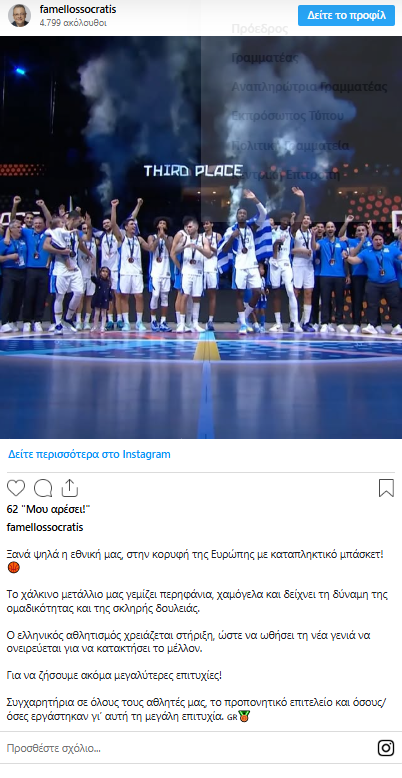
Task: Choose 'Αναπληρώτρια Γραμματέας' from the menu
Action: (309, 87)
